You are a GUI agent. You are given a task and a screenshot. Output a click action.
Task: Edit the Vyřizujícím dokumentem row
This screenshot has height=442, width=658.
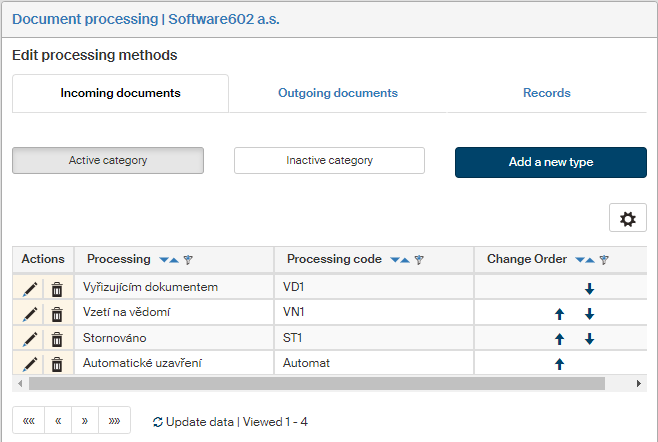point(30,288)
